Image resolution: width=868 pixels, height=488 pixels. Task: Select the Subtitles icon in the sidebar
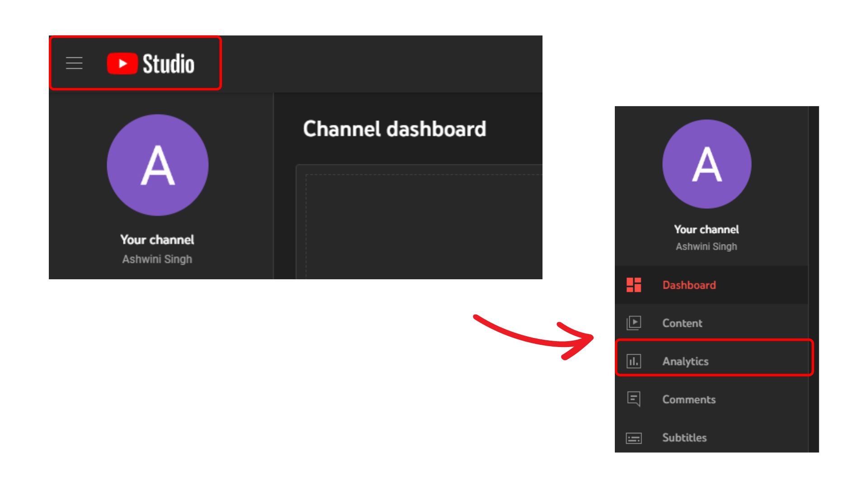point(633,437)
